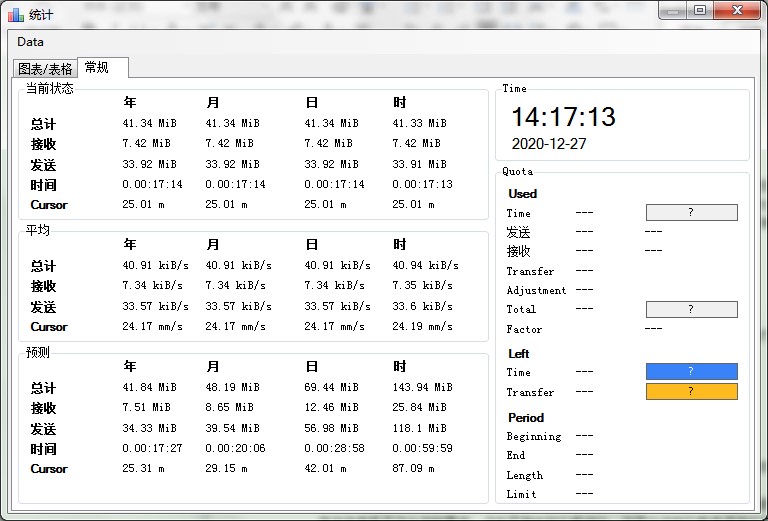The image size is (768, 521).
Task: Click the 14:17:13 clock display
Action: point(563,117)
